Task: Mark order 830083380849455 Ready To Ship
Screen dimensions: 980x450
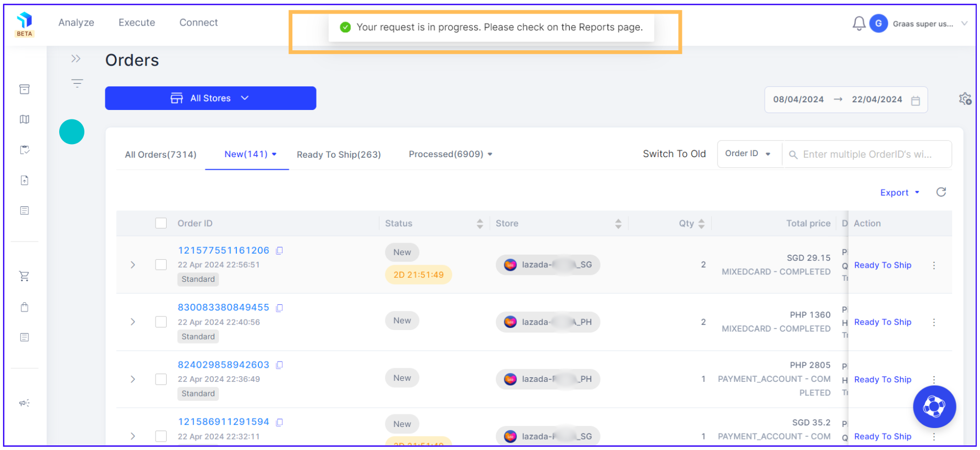Action: tap(883, 322)
